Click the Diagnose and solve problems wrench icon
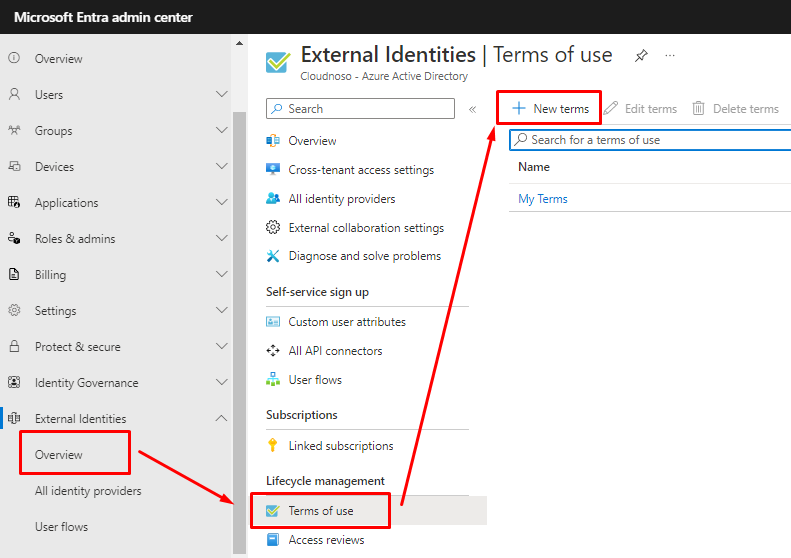The image size is (791, 558). pyautogui.click(x=273, y=256)
